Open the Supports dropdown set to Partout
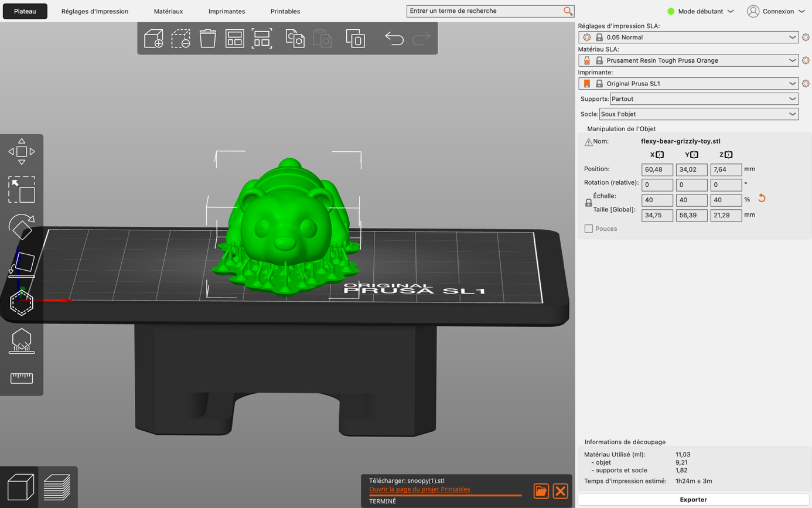Screen dimensions: 812x508 (x=704, y=99)
